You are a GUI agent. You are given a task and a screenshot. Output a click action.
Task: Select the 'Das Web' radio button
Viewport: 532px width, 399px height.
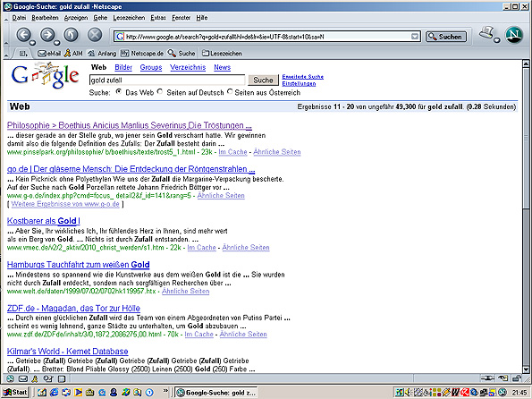coord(118,91)
